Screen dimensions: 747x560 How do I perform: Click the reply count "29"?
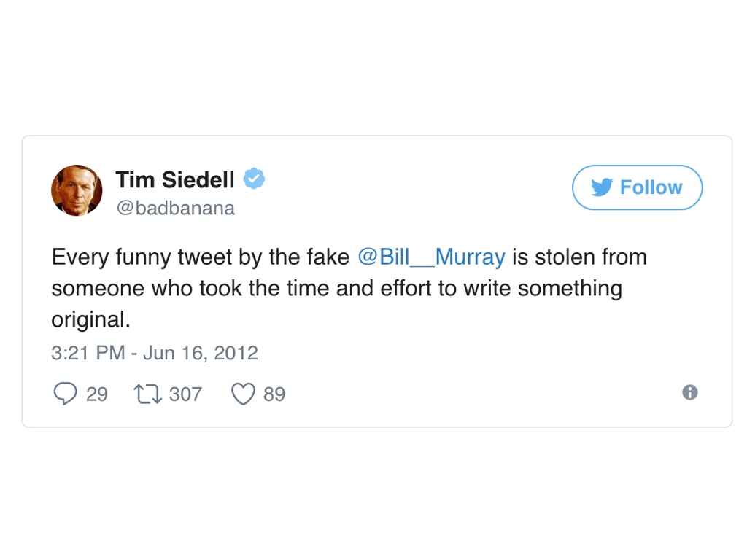[x=96, y=394]
